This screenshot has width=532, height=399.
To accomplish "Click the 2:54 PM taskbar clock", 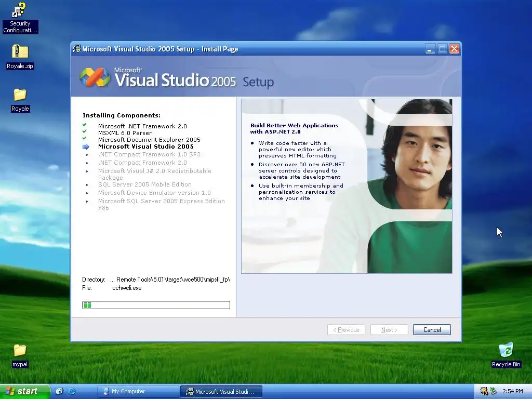I will click(513, 391).
